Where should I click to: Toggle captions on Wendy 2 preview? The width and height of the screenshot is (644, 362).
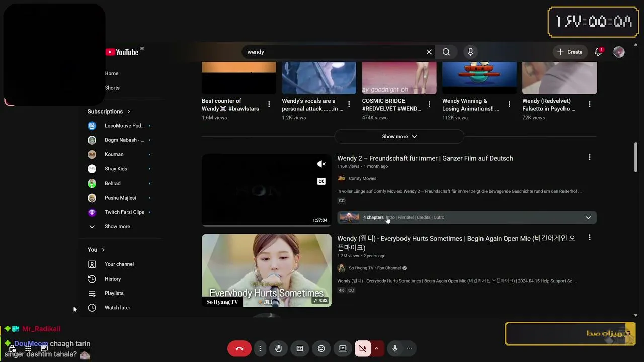tap(321, 181)
